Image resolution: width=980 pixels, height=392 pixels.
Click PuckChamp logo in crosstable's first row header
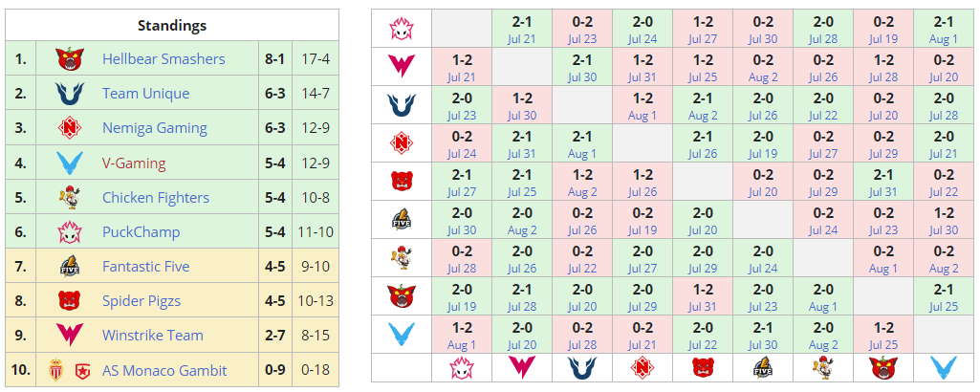click(x=401, y=27)
